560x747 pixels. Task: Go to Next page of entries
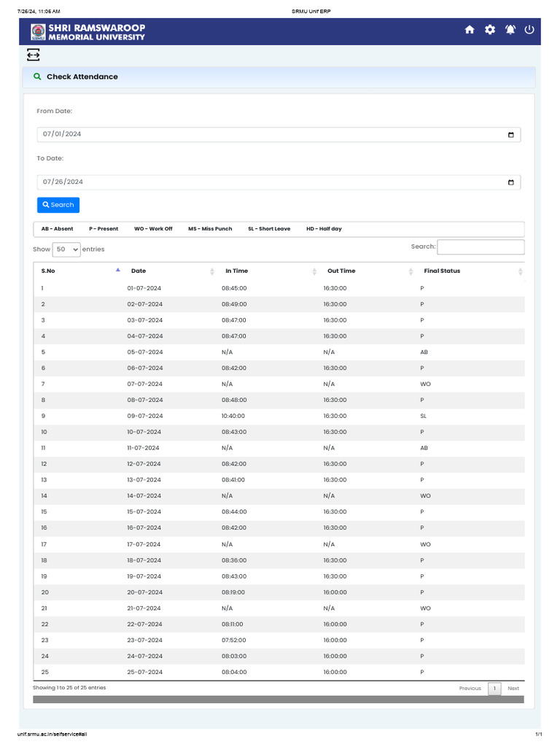click(x=513, y=688)
